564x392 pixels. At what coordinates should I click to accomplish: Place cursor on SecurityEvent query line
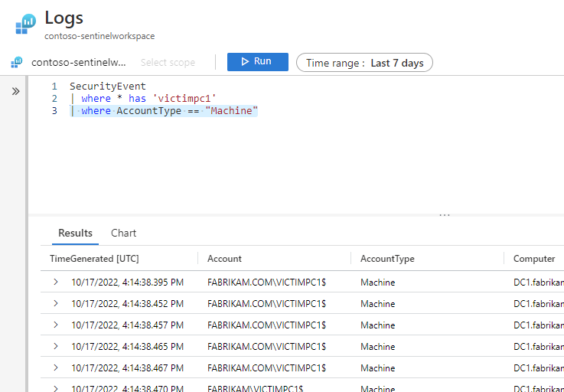pos(107,87)
